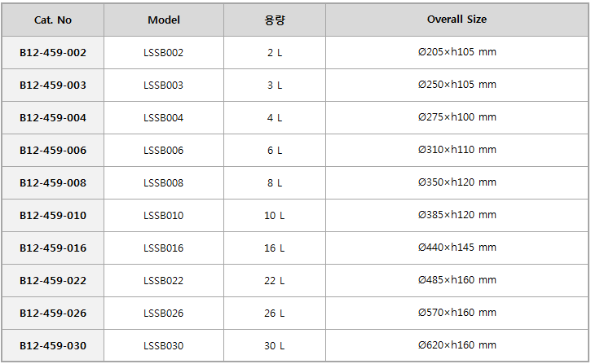Select the 16 L capacity cell

click(275, 248)
